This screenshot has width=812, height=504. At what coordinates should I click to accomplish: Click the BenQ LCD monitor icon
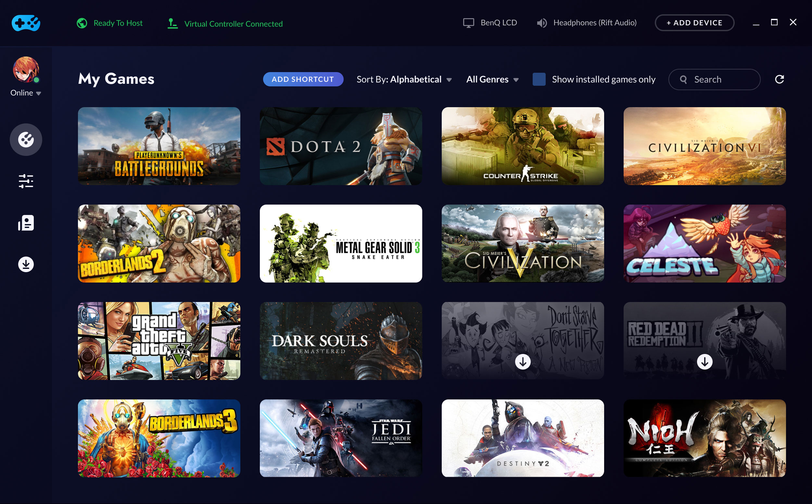468,23
